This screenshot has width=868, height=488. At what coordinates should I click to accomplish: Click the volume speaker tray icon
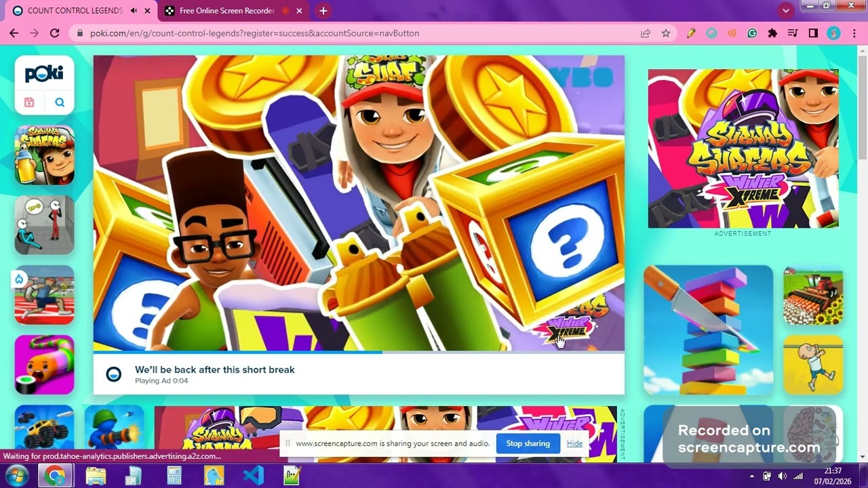tap(783, 476)
